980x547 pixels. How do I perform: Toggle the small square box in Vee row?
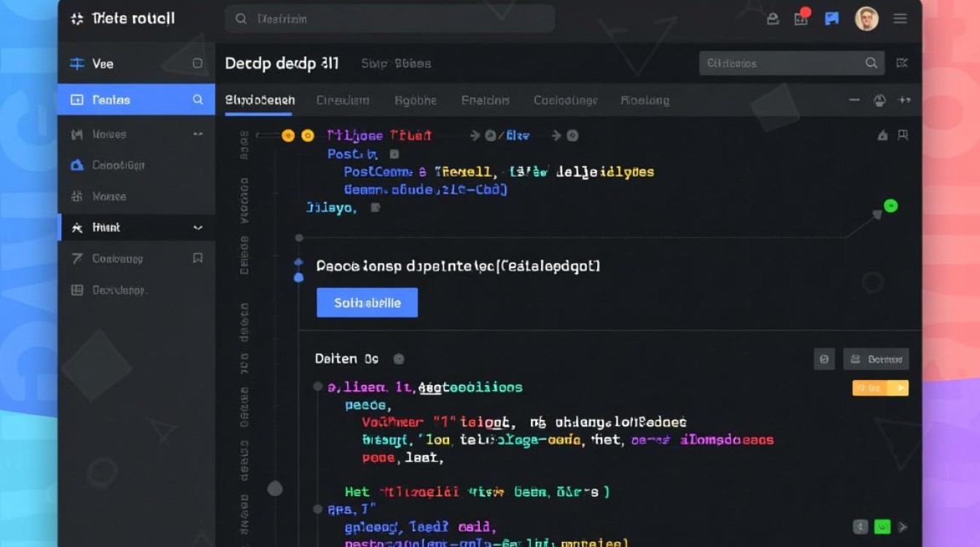(x=197, y=63)
